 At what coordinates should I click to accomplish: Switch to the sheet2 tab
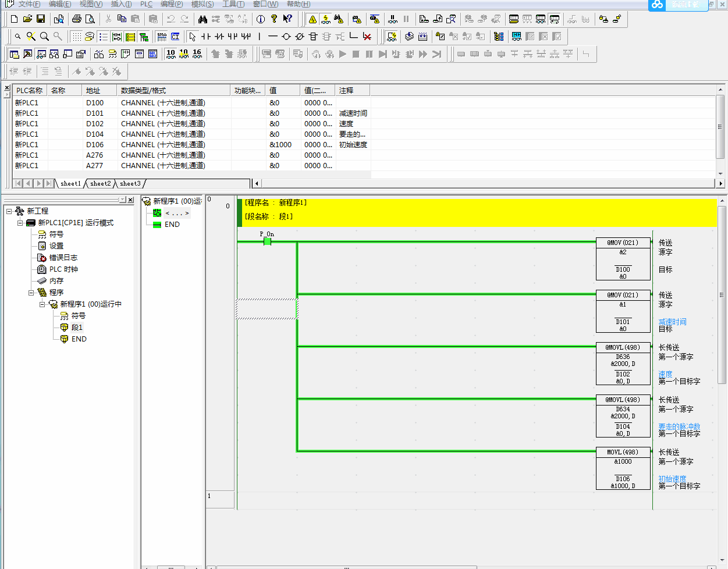100,184
